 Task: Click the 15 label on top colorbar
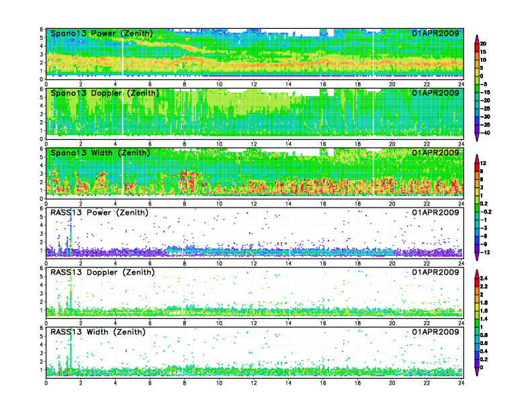(x=483, y=52)
